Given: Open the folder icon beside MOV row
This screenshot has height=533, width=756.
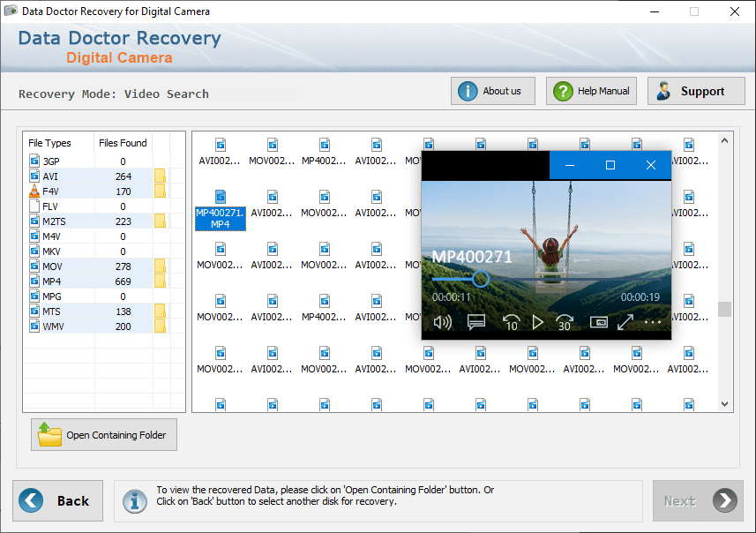Looking at the screenshot, I should [x=160, y=266].
